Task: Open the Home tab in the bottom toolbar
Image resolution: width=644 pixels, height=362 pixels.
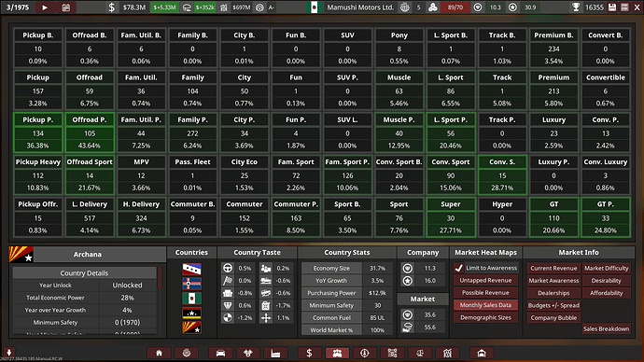Action: click(x=159, y=353)
